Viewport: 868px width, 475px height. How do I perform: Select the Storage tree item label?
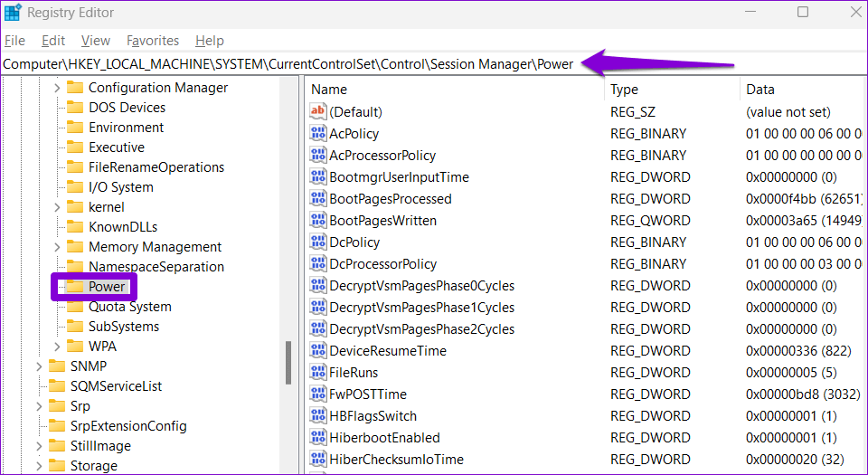93,466
